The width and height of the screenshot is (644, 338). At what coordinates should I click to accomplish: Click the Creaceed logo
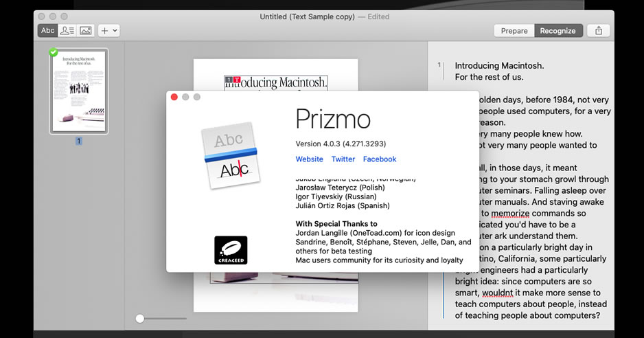[231, 250]
